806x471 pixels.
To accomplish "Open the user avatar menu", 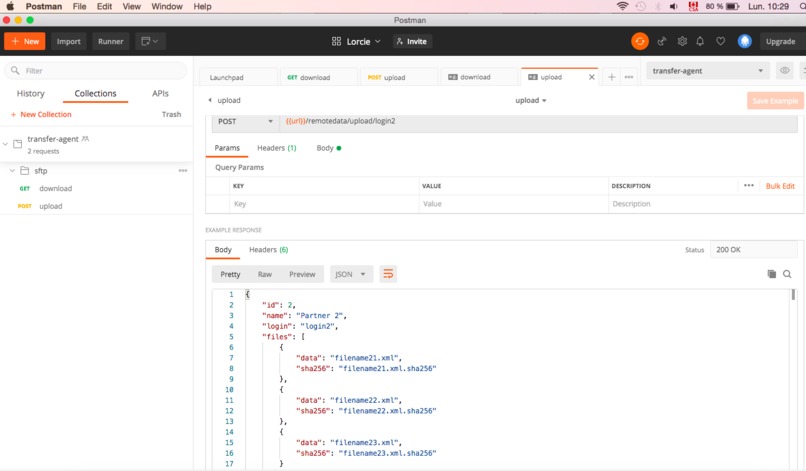I will (x=744, y=41).
